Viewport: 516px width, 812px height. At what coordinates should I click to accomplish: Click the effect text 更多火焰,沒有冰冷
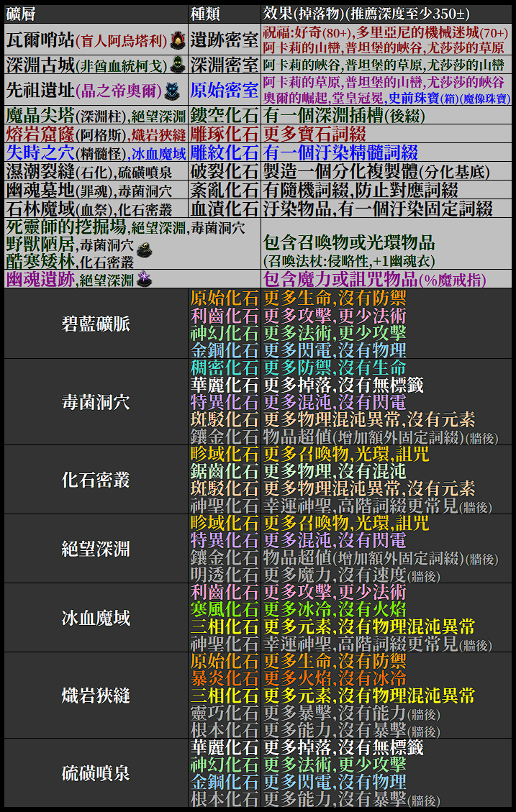pos(335,678)
